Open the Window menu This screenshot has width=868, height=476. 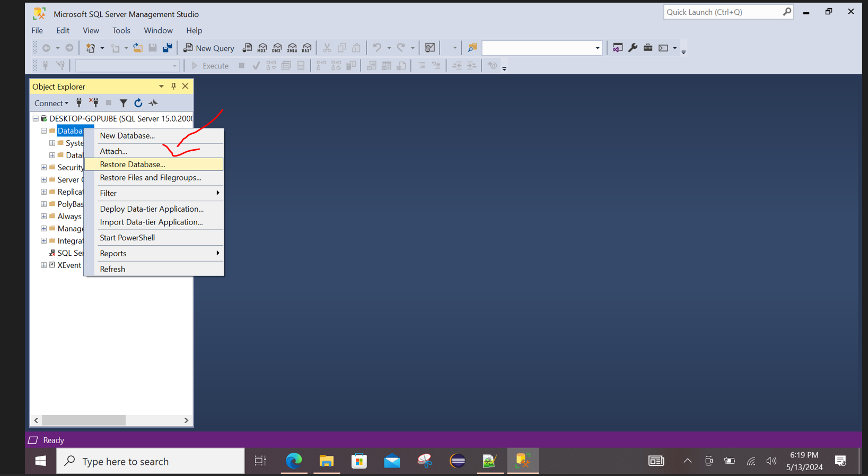click(158, 30)
